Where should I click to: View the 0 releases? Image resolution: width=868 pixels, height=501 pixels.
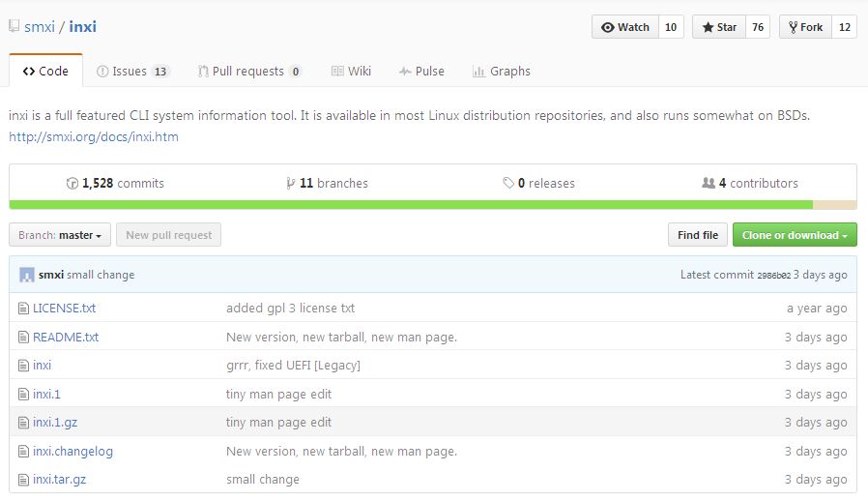(x=538, y=183)
